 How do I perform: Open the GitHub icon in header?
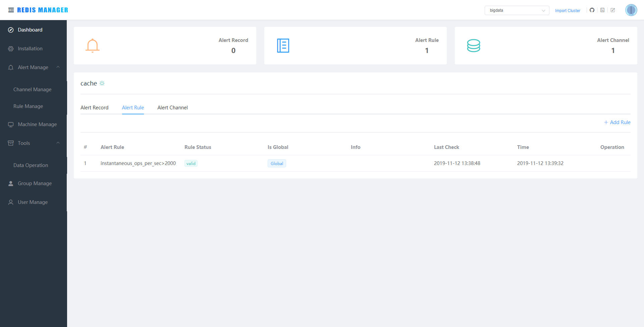592,10
